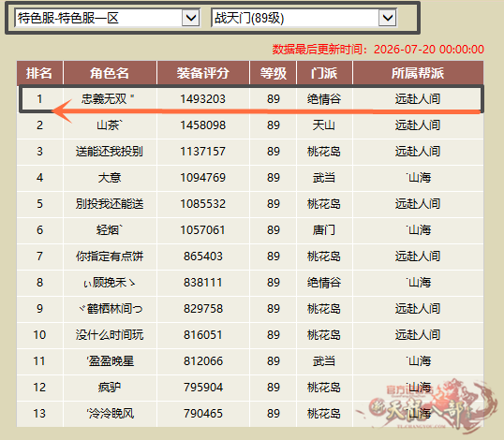Screen dimensions: 504x440
Task: Click the update time 2026-07-20 00:00:00
Action: (x=429, y=50)
